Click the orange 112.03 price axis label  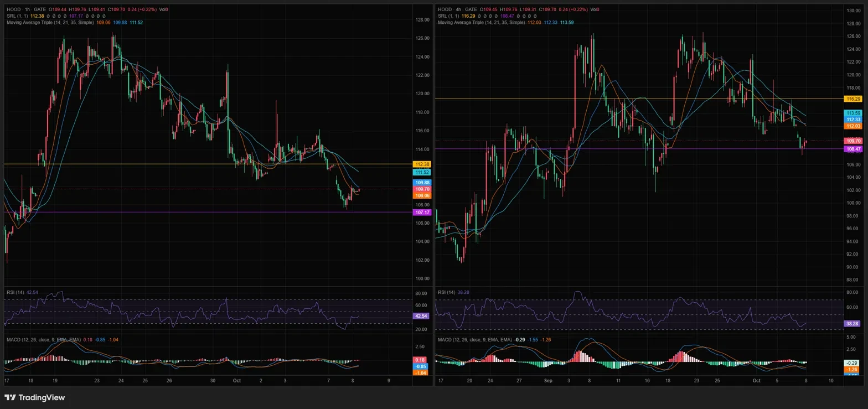[x=853, y=126]
